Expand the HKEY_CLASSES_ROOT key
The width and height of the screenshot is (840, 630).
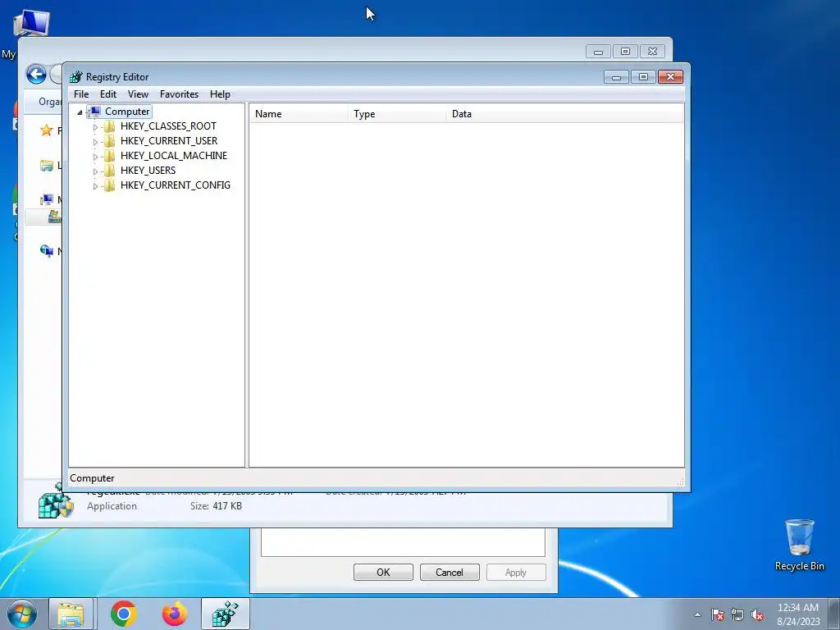95,127
